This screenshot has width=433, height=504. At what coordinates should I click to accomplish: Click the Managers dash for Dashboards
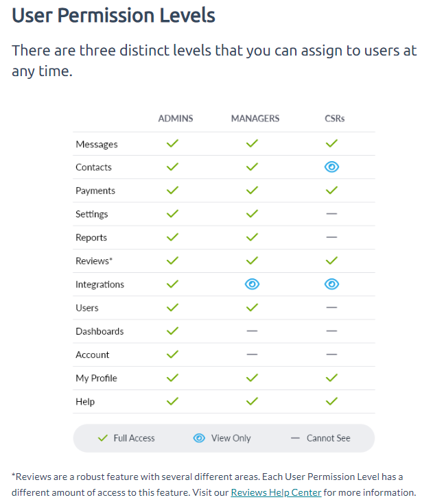click(x=252, y=331)
